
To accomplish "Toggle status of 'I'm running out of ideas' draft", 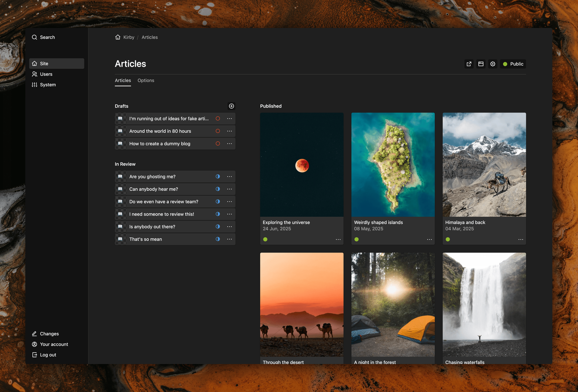I will coord(218,119).
